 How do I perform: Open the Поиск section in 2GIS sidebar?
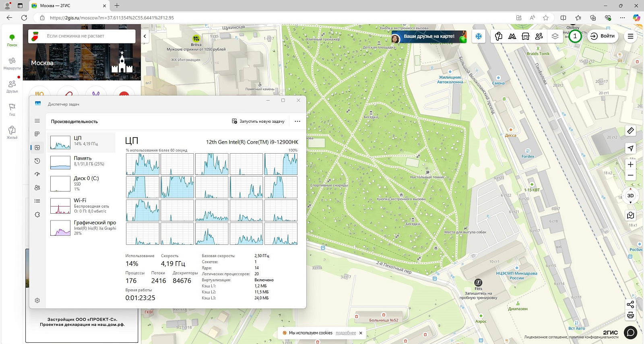[12, 40]
